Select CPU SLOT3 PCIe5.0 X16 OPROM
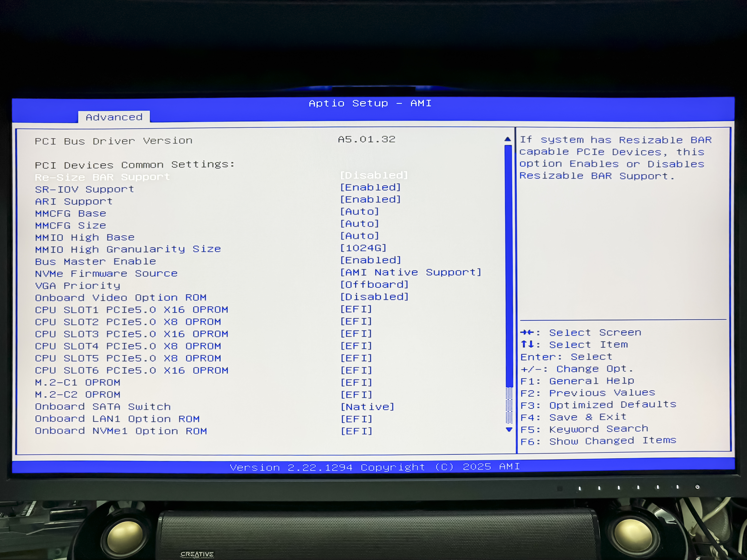The height and width of the screenshot is (560, 747). pos(132,334)
